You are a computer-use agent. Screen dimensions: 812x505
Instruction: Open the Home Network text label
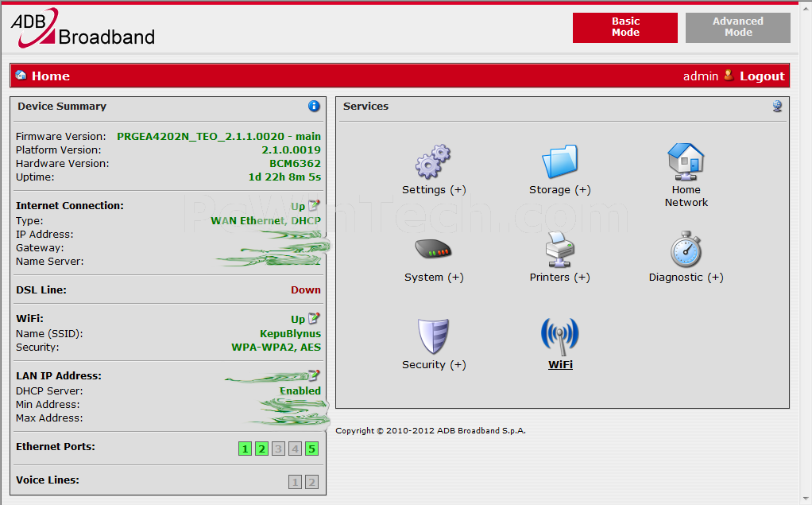pos(686,196)
